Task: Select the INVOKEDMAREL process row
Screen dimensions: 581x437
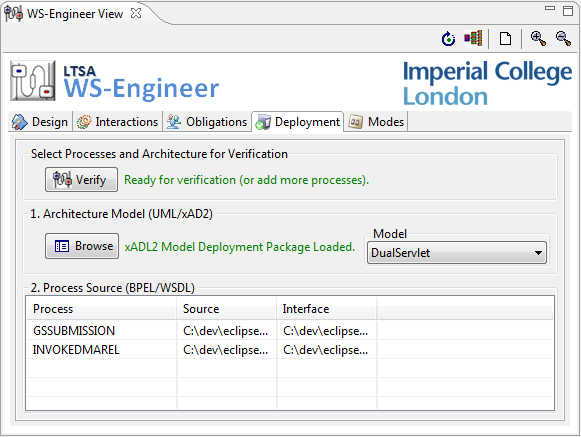Action: 290,350
